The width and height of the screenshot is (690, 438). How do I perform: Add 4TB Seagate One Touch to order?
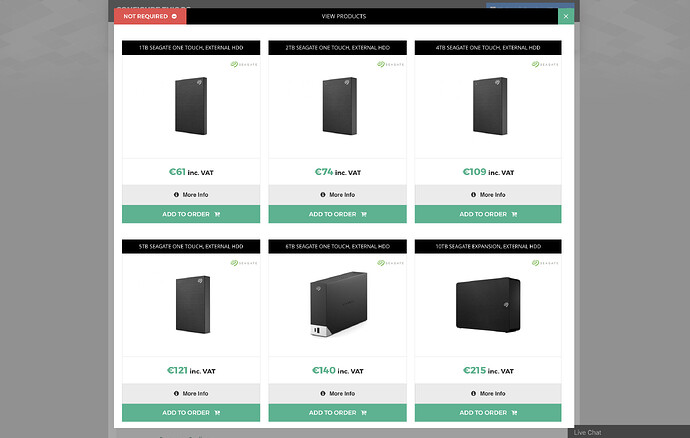(488, 214)
